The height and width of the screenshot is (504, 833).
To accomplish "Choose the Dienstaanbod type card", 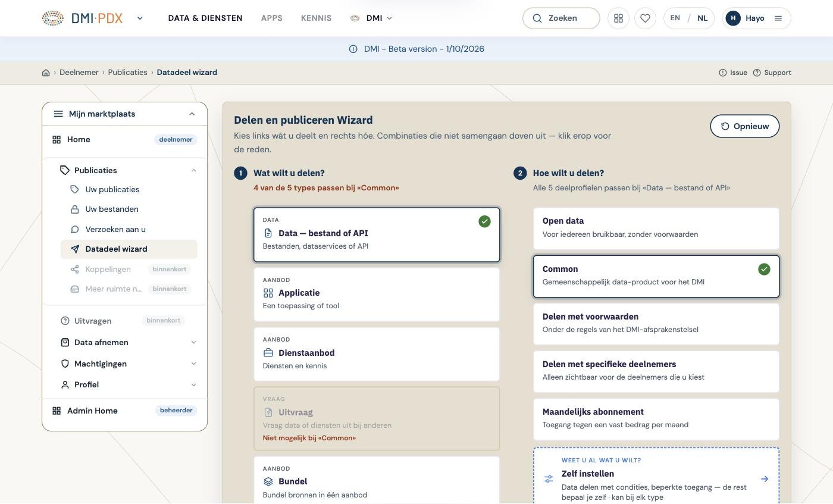I will coord(377,354).
